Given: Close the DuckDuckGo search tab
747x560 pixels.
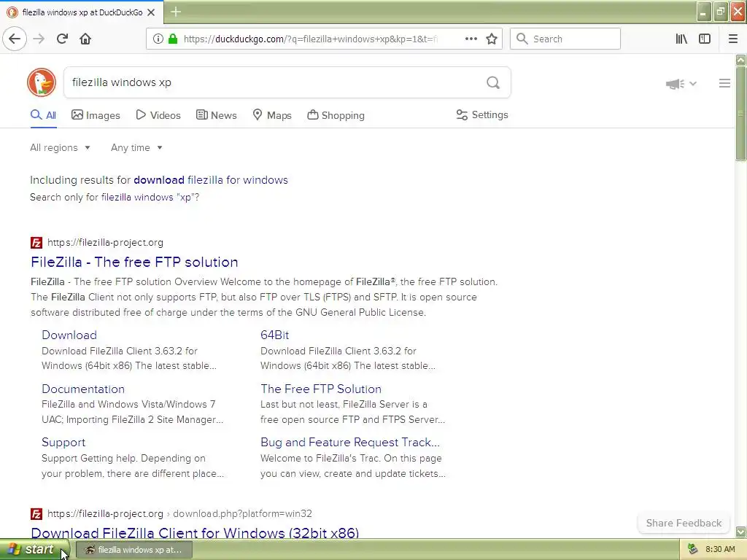Looking at the screenshot, I should [x=151, y=12].
